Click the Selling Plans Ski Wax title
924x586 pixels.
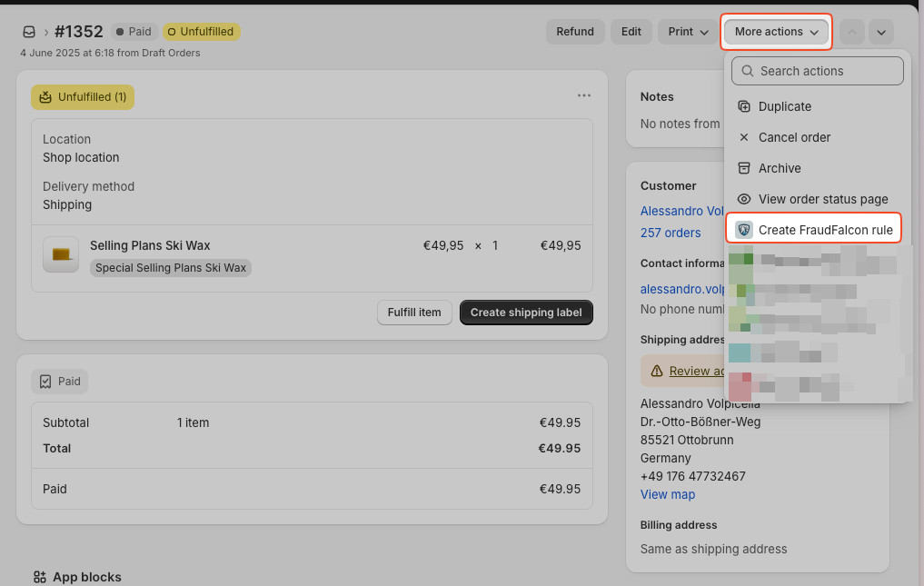[x=150, y=246]
